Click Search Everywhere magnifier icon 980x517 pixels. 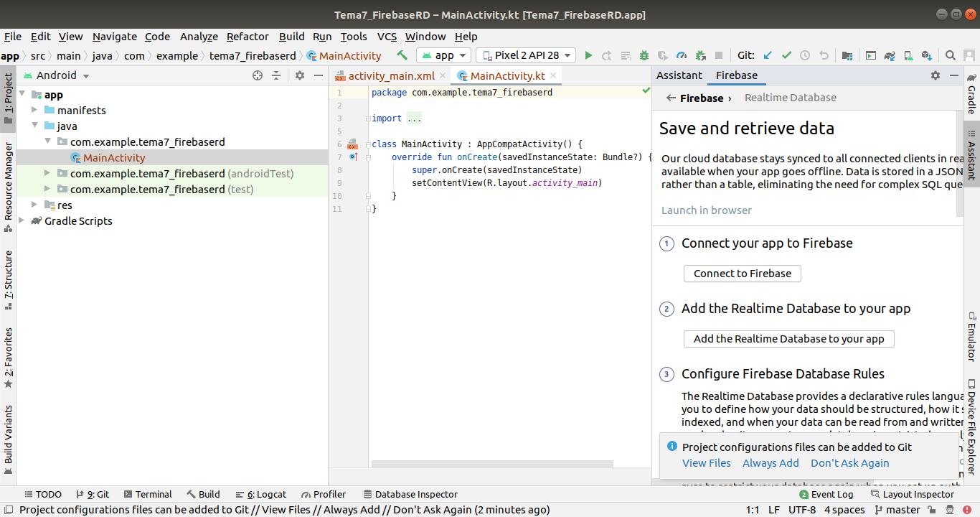tap(950, 55)
